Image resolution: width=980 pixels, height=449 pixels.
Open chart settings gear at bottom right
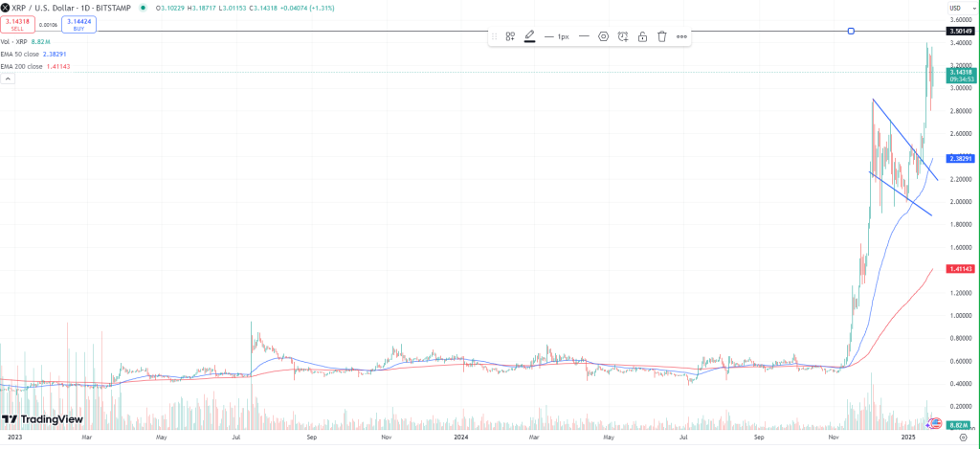(963, 438)
